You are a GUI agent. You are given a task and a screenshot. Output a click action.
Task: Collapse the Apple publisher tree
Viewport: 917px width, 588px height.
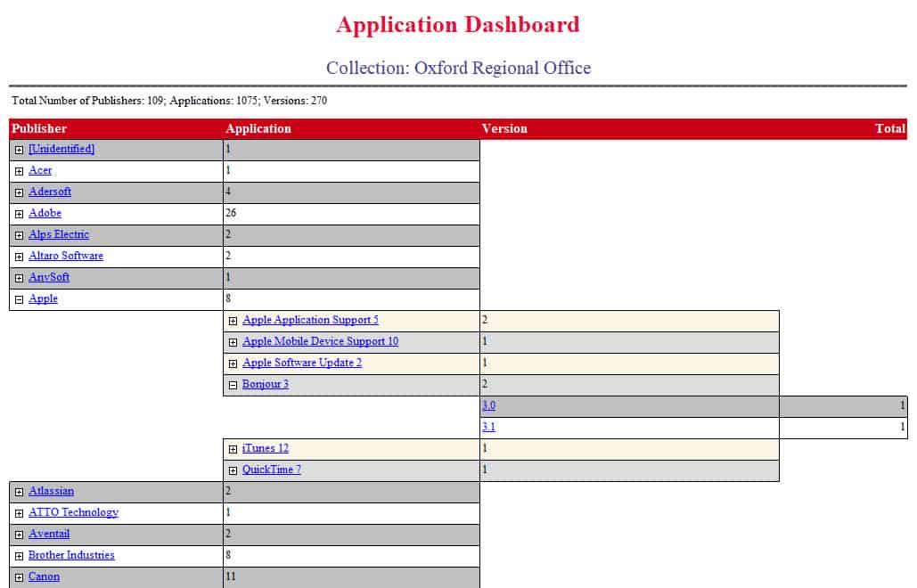click(x=20, y=299)
